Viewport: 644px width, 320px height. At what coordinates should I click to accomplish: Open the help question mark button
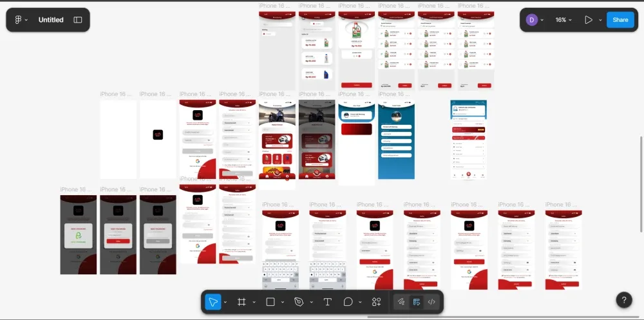(x=624, y=300)
